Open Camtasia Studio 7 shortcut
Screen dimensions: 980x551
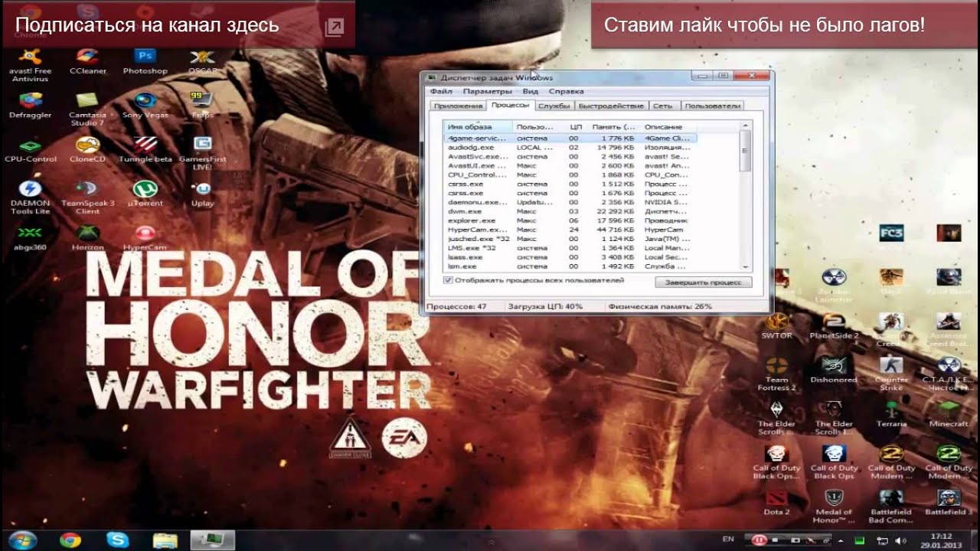click(x=87, y=109)
